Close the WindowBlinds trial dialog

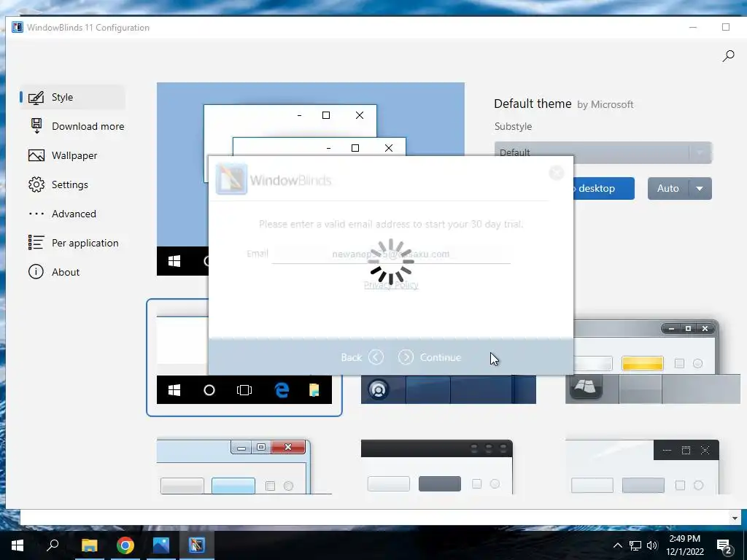557,172
